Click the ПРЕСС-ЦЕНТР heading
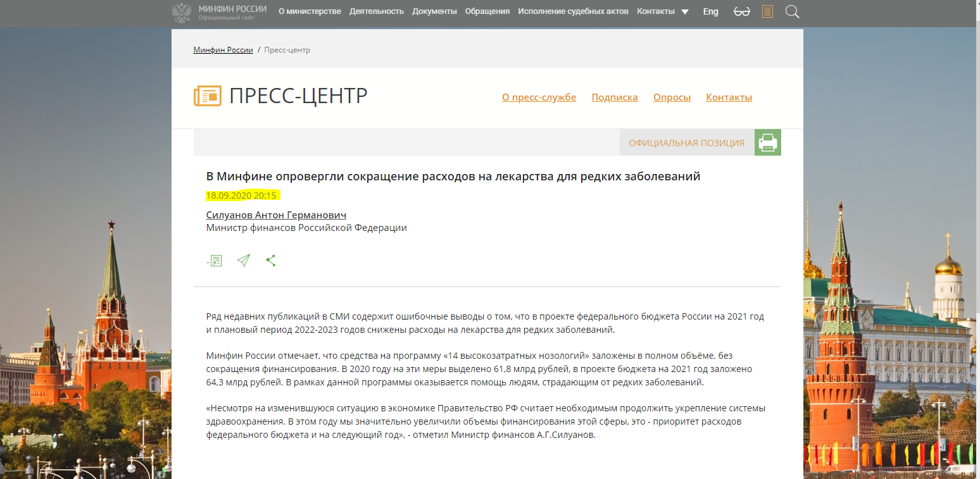Image resolution: width=980 pixels, height=479 pixels. pyautogui.click(x=298, y=96)
